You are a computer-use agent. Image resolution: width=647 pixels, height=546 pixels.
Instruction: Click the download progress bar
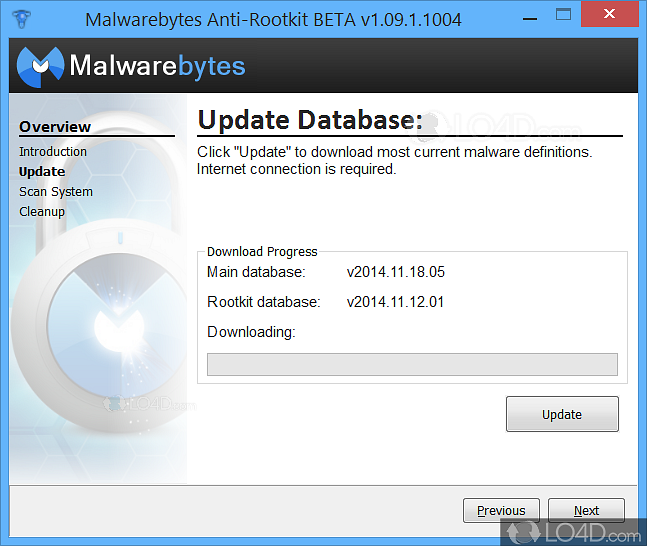(x=412, y=364)
